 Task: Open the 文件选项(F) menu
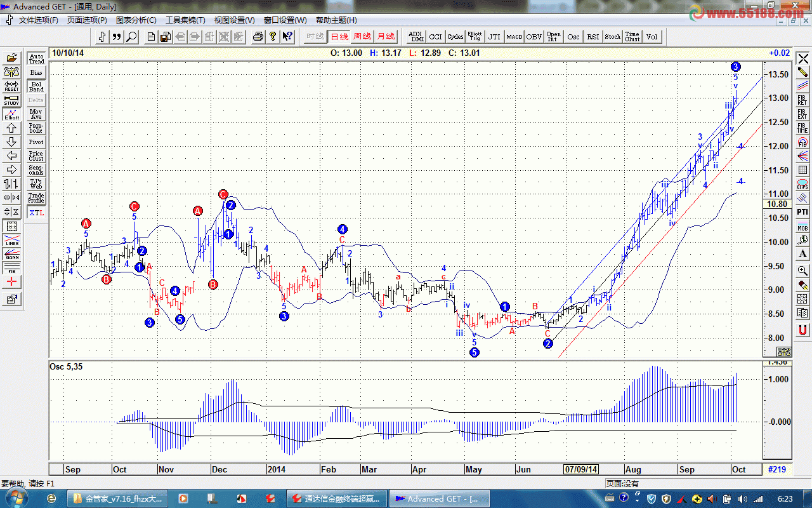click(38, 20)
